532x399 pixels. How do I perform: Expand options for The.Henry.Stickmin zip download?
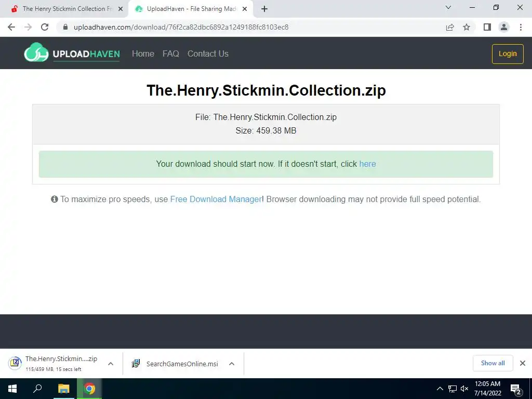pyautogui.click(x=111, y=364)
